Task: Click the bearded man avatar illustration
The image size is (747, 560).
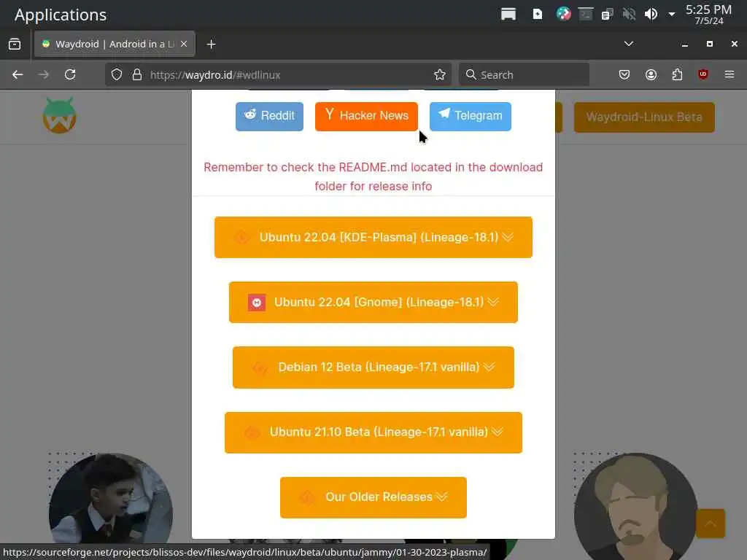Action: click(x=635, y=506)
